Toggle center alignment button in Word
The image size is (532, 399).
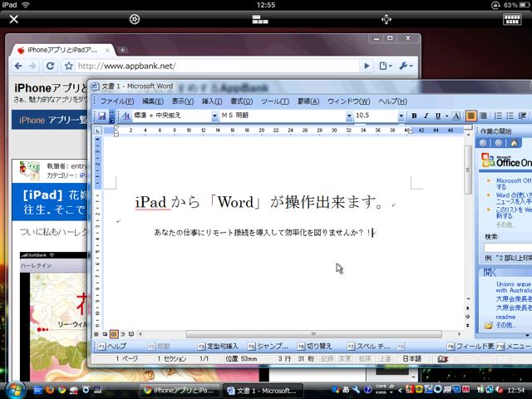pos(470,116)
